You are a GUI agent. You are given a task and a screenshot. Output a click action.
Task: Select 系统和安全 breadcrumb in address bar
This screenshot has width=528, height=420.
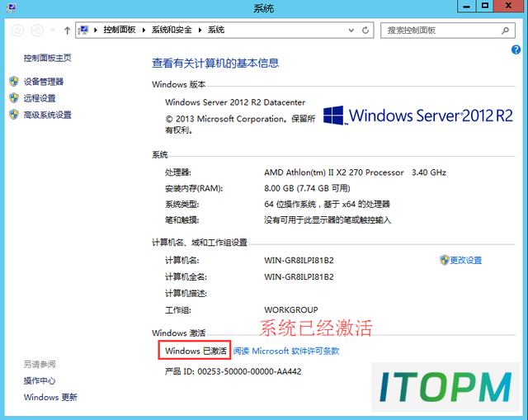[x=172, y=30]
